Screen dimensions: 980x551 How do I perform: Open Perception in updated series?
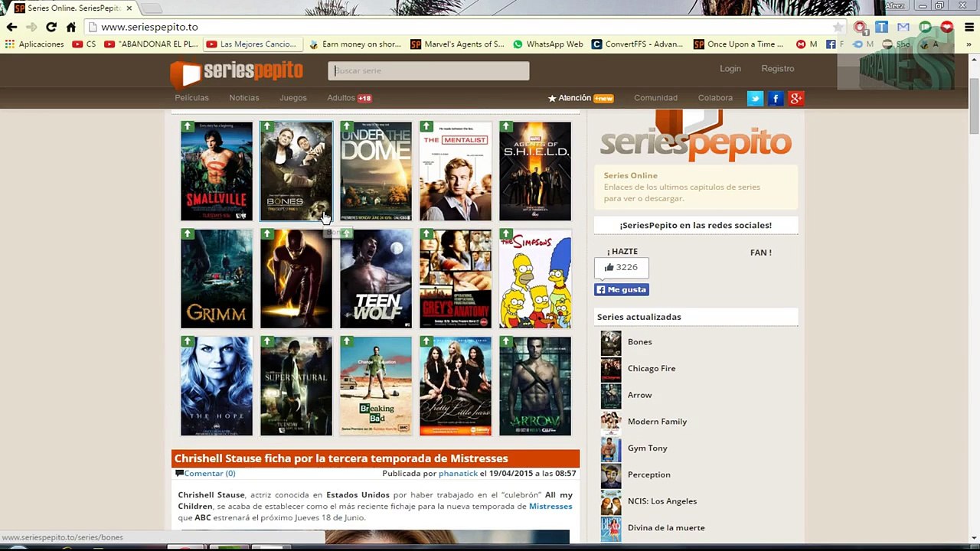(x=649, y=474)
